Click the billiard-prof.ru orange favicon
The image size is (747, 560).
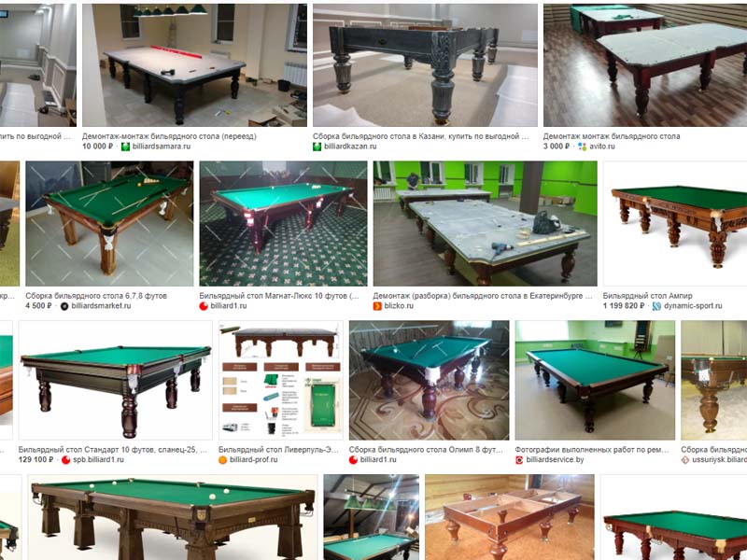tap(222, 460)
